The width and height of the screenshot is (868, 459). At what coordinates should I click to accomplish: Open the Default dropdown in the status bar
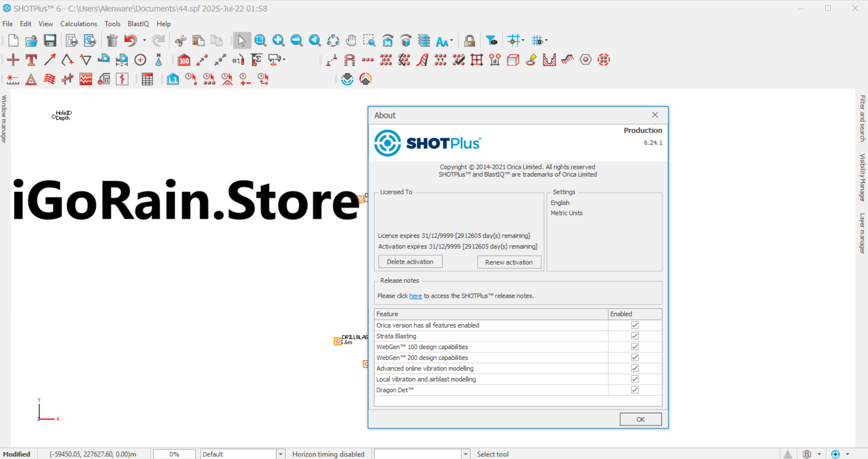pos(280,454)
